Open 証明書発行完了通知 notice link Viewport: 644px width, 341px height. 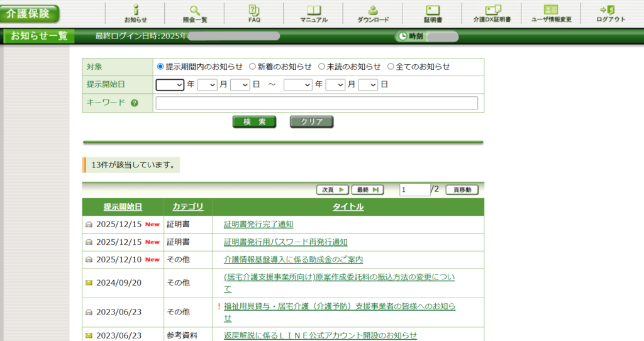[258, 225]
